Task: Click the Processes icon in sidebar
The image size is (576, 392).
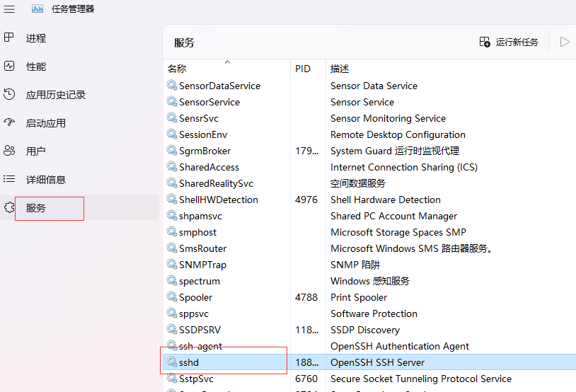Action: click(x=9, y=38)
